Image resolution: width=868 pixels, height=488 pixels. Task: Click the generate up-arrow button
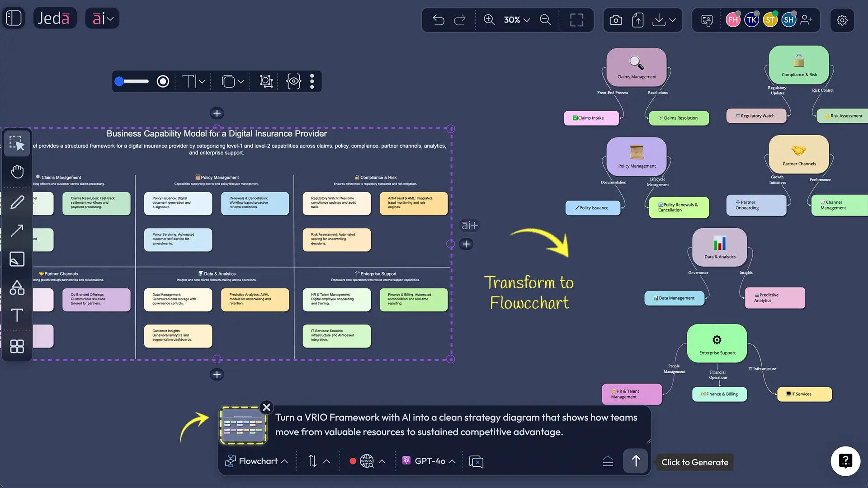tap(636, 461)
